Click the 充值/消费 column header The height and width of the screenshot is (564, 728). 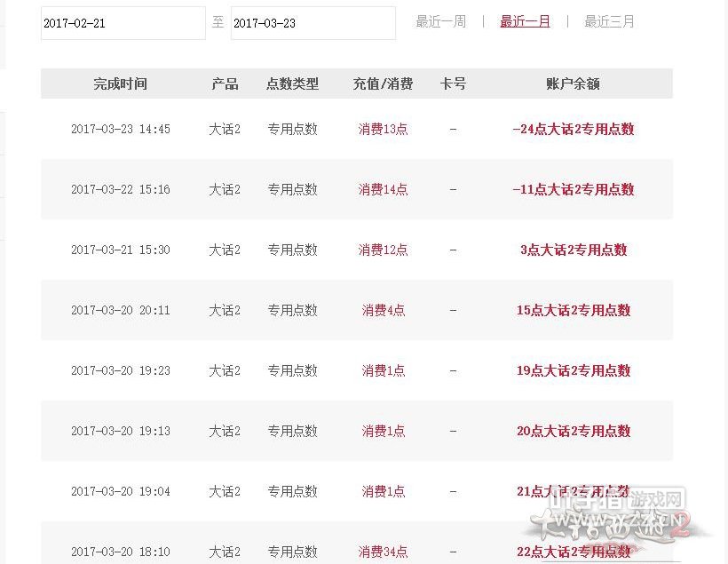383,83
